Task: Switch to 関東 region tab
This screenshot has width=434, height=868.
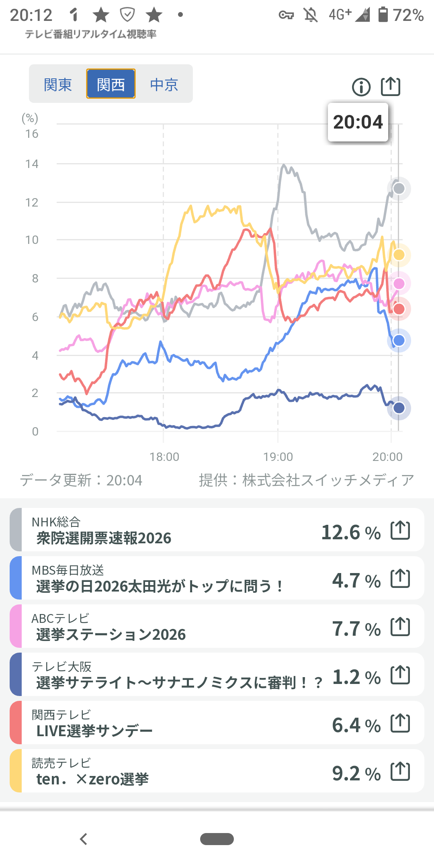Action: point(58,84)
